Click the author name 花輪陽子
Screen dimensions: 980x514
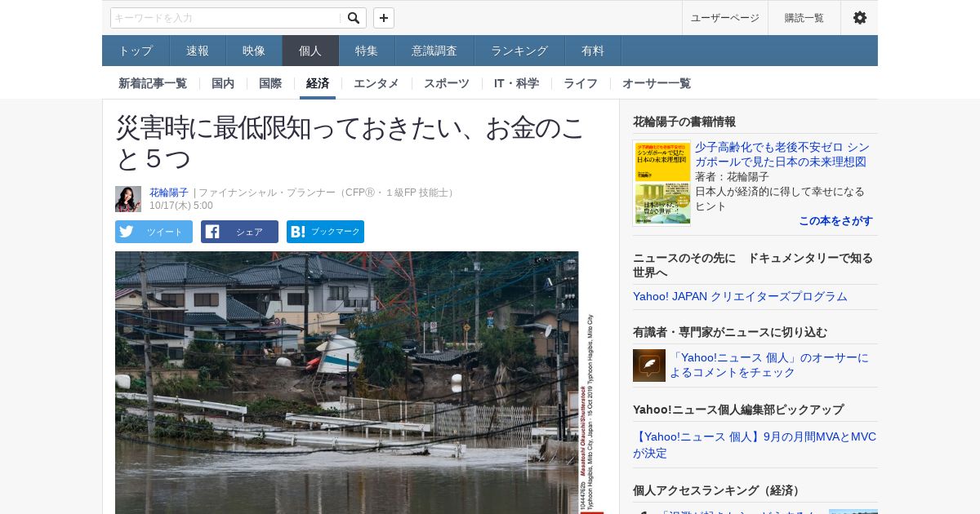pos(169,193)
